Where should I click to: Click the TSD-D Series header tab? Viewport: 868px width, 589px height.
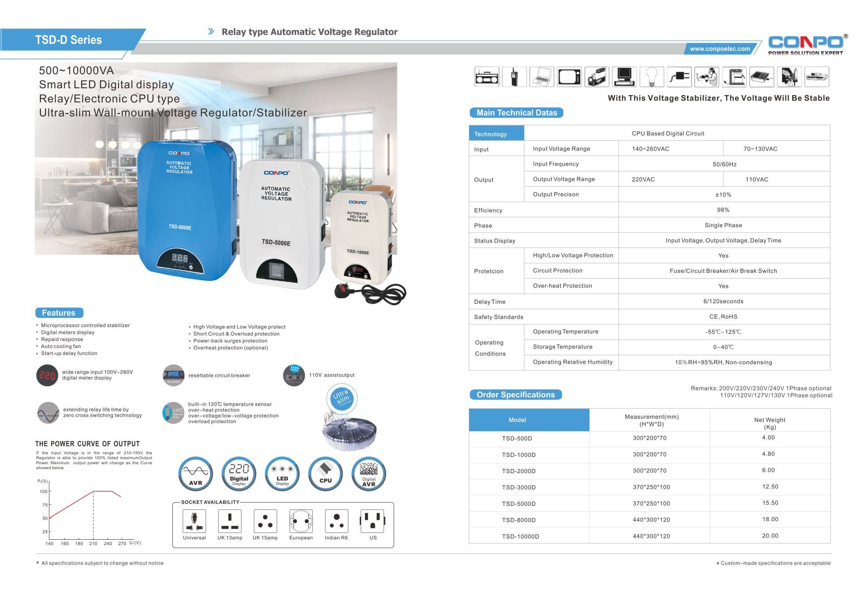pos(69,40)
